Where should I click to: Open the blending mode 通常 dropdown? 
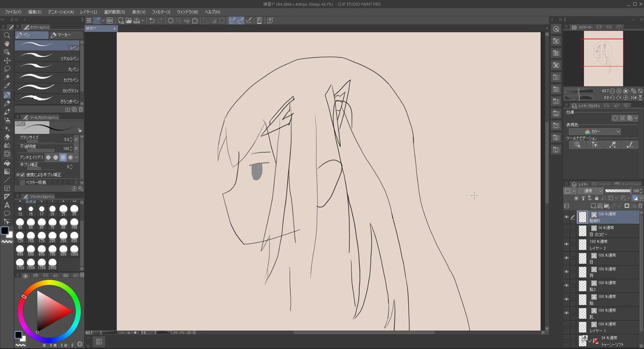tap(590, 191)
